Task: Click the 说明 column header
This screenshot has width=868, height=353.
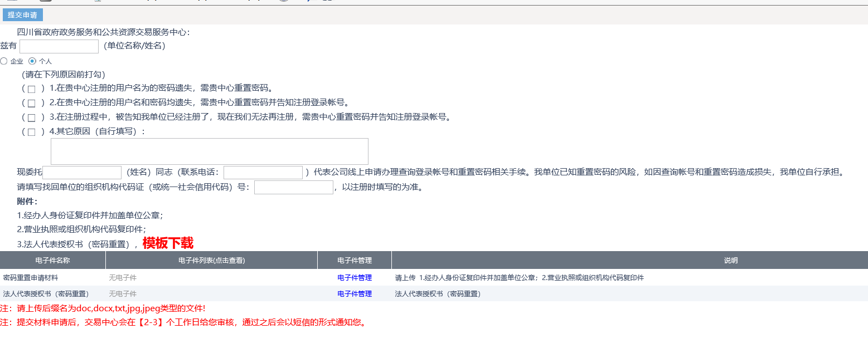Action: [730, 261]
